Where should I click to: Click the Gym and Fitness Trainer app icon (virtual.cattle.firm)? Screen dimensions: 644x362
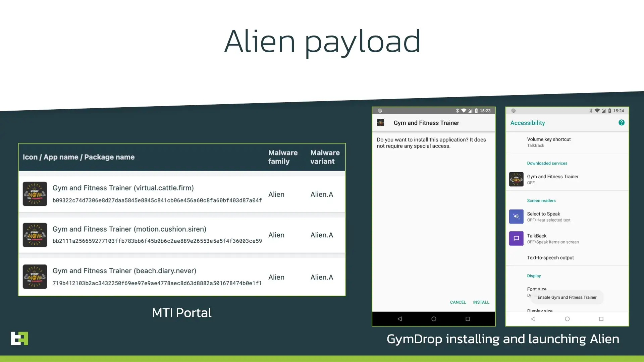pos(35,194)
